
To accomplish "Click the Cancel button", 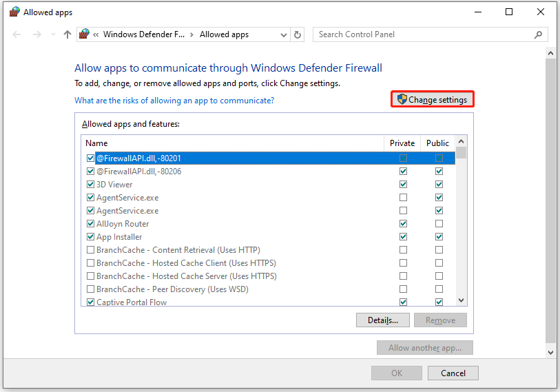I will tap(453, 373).
